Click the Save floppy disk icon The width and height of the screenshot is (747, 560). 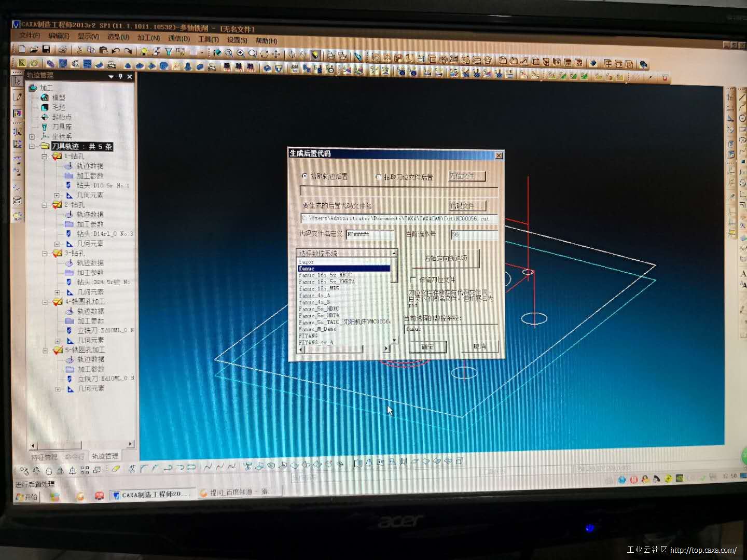(x=46, y=49)
